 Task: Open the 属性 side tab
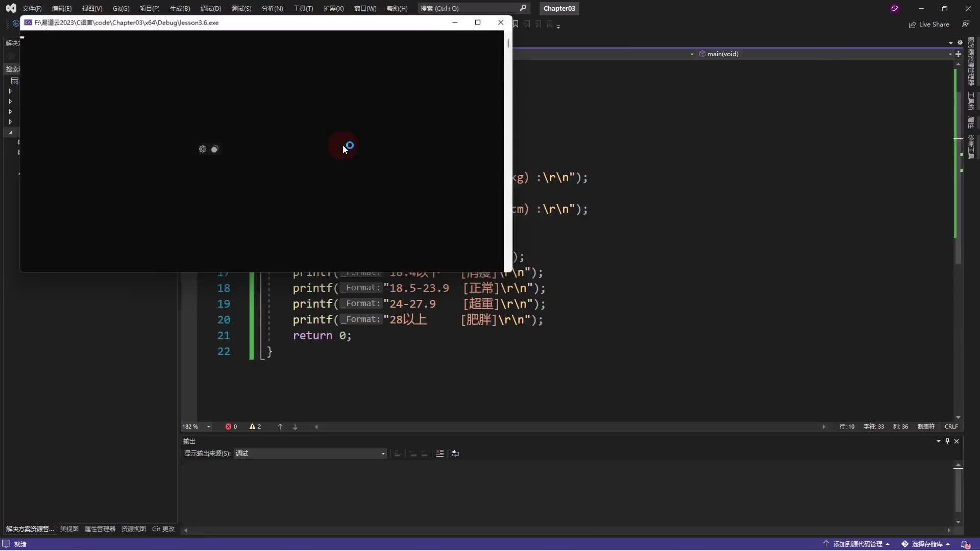970,122
